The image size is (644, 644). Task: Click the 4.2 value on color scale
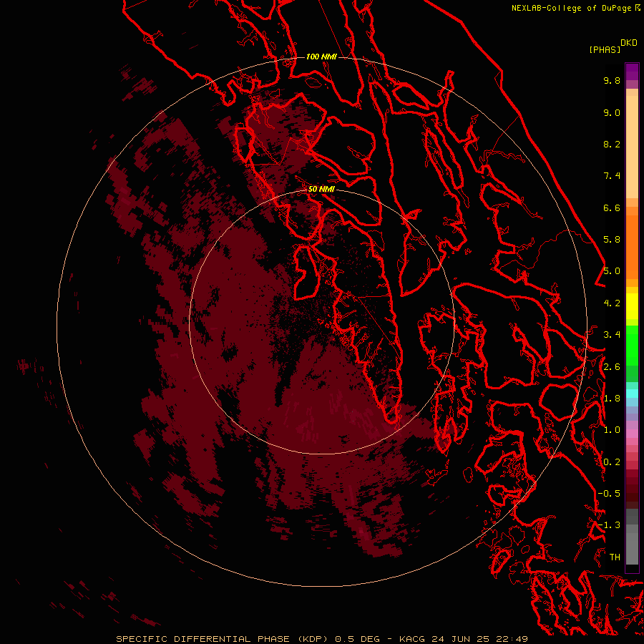point(612,303)
